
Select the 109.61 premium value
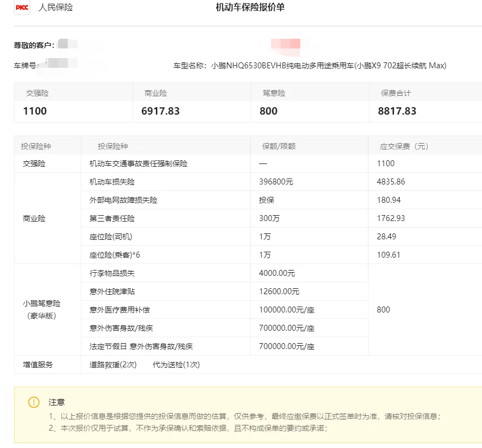[x=388, y=255]
